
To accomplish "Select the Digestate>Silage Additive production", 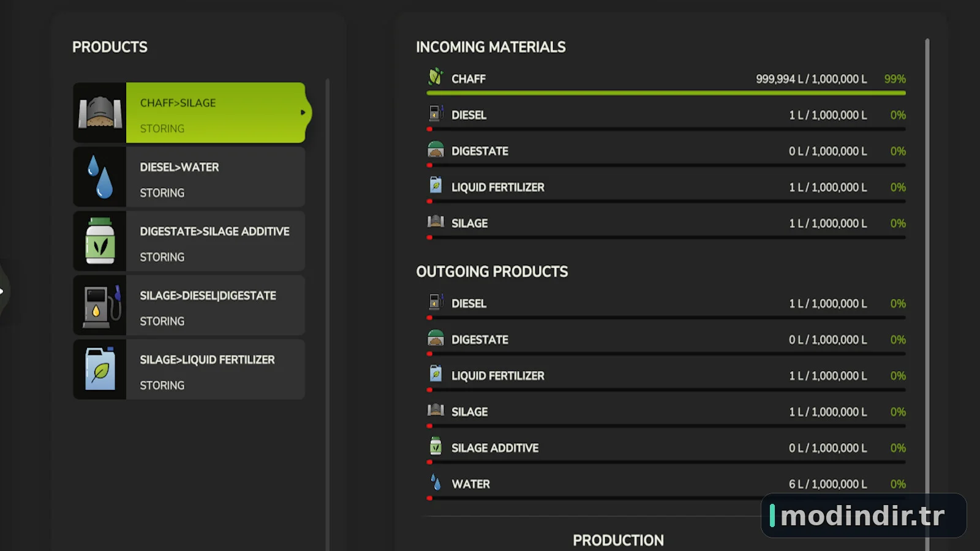I will [189, 241].
